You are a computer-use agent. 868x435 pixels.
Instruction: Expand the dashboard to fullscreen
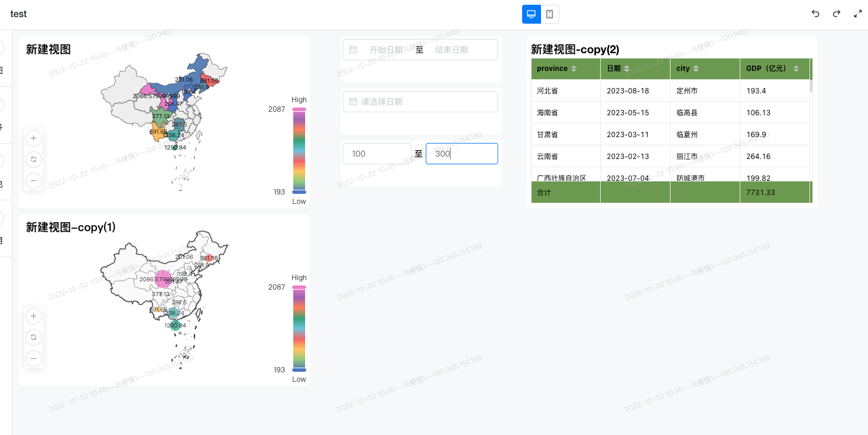[x=858, y=14]
